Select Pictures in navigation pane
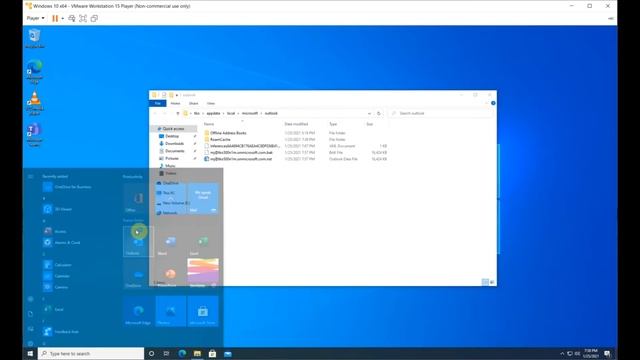 pyautogui.click(x=172, y=158)
